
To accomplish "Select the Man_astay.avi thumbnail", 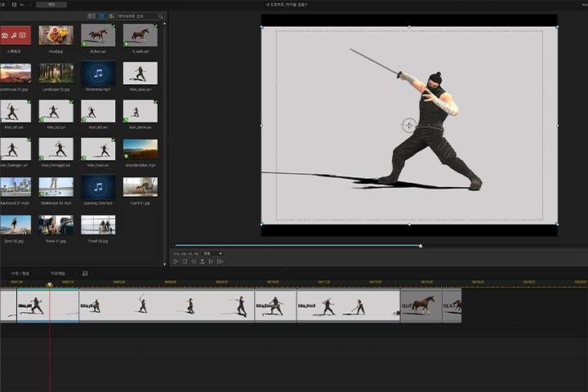I will [140, 73].
